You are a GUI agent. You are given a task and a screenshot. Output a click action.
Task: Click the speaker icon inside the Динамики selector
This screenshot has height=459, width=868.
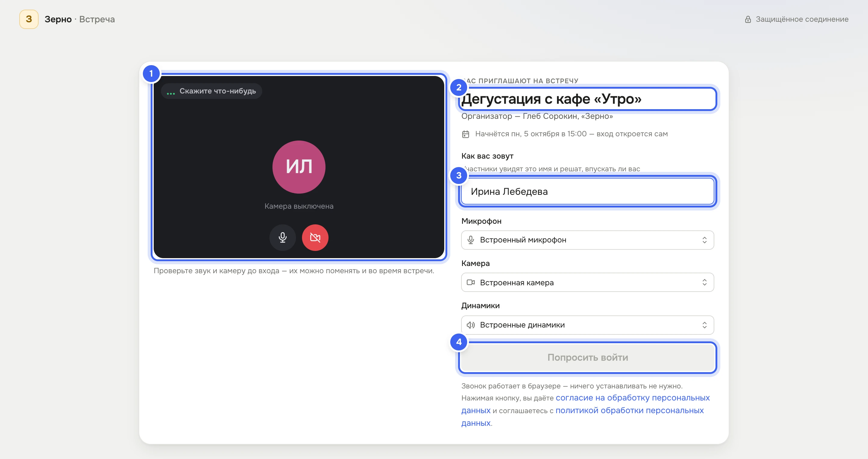(471, 325)
